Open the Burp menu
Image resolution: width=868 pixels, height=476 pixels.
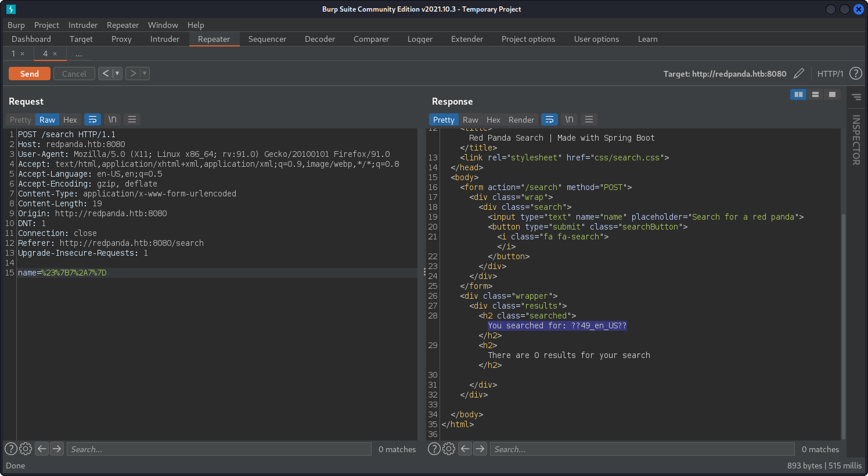coord(16,25)
